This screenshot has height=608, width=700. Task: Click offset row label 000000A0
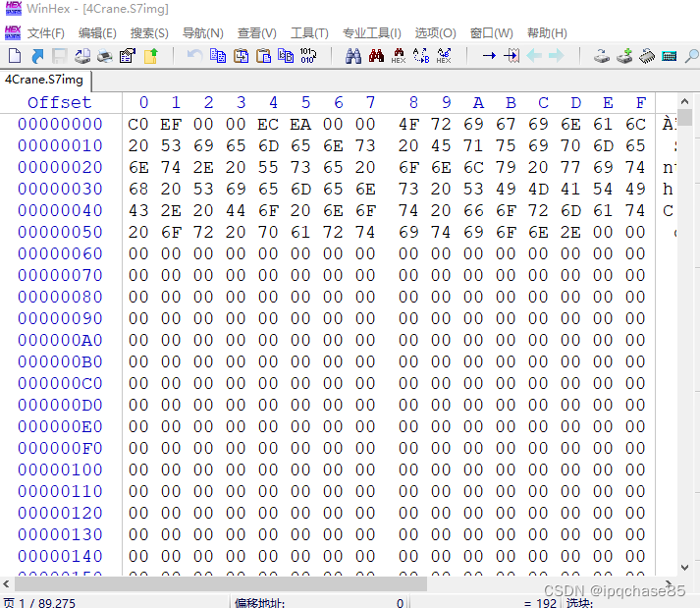60,340
